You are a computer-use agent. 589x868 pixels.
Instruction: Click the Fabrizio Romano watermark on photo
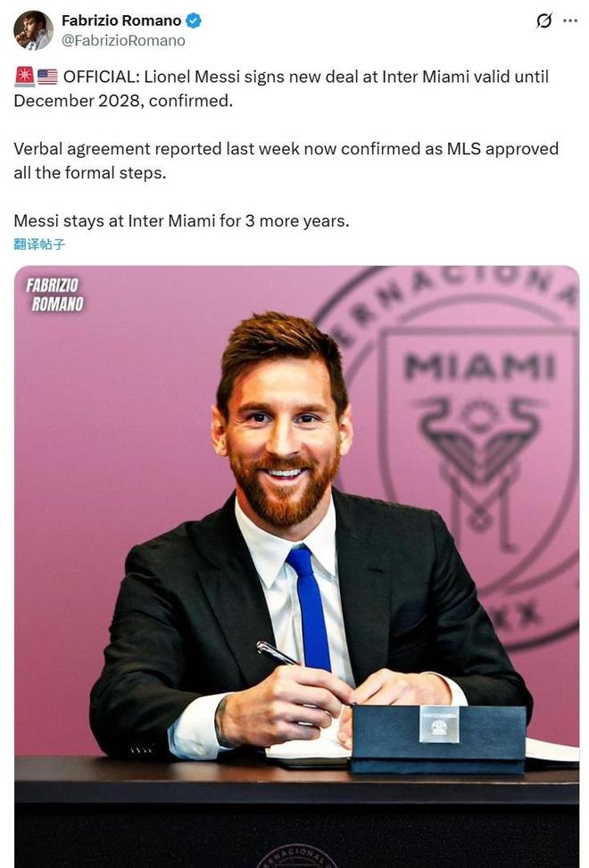[54, 294]
